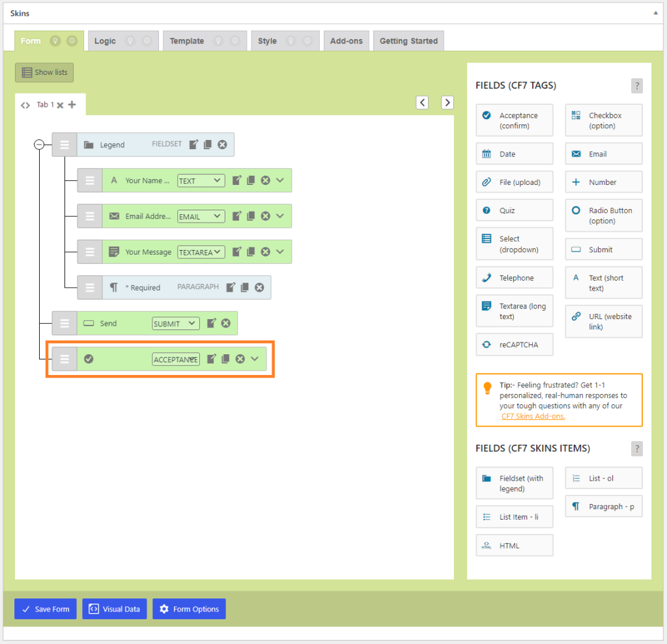This screenshot has width=667, height=644.
Task: Duplicate the Your Name text field
Action: 251,180
